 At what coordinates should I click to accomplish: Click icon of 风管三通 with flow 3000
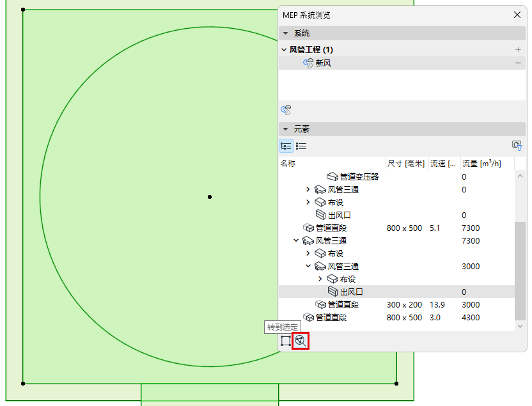[320, 266]
